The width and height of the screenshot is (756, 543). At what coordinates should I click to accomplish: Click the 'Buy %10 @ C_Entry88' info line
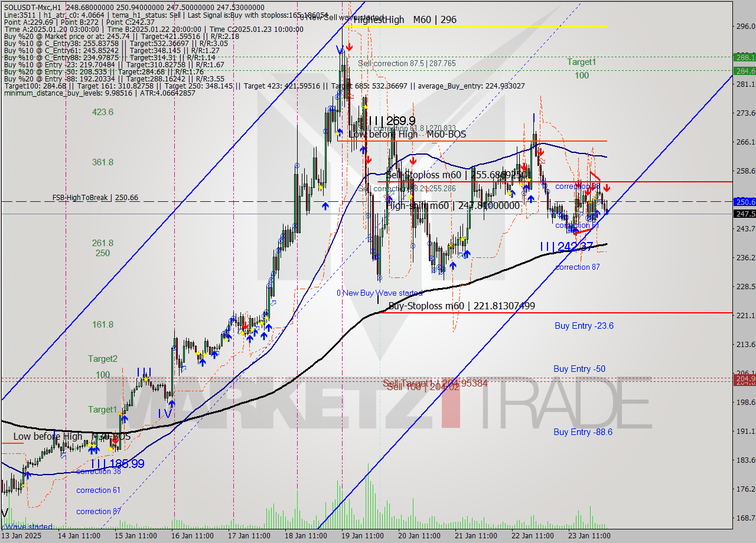click(109, 57)
